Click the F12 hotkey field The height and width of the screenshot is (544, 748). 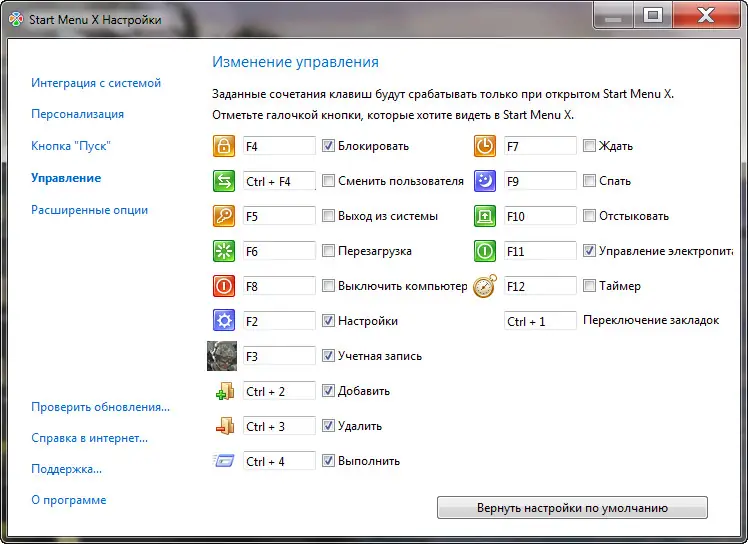pyautogui.click(x=540, y=286)
